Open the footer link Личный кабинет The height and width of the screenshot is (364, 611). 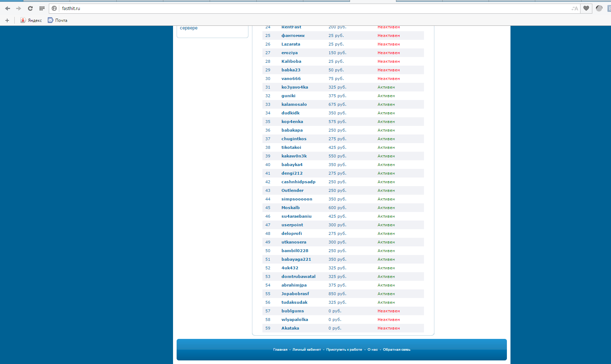pyautogui.click(x=307, y=350)
